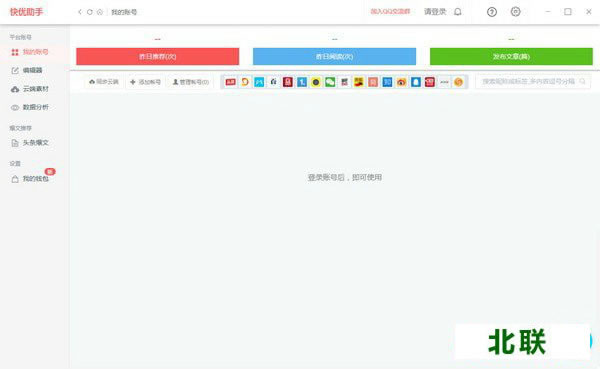The height and width of the screenshot is (369, 600).
Task: Open the help question-mark icon
Action: point(492,12)
